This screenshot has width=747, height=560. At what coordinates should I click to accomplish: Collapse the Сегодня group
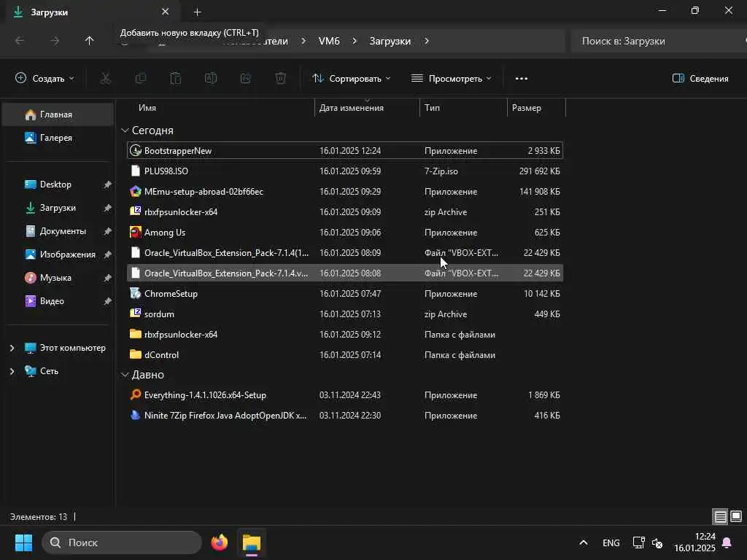(125, 130)
